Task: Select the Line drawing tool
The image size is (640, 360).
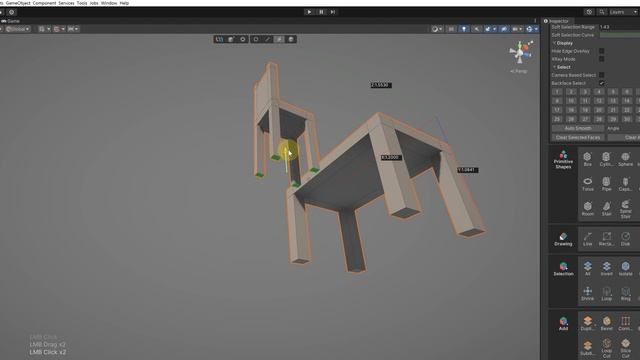Action: pos(587,239)
